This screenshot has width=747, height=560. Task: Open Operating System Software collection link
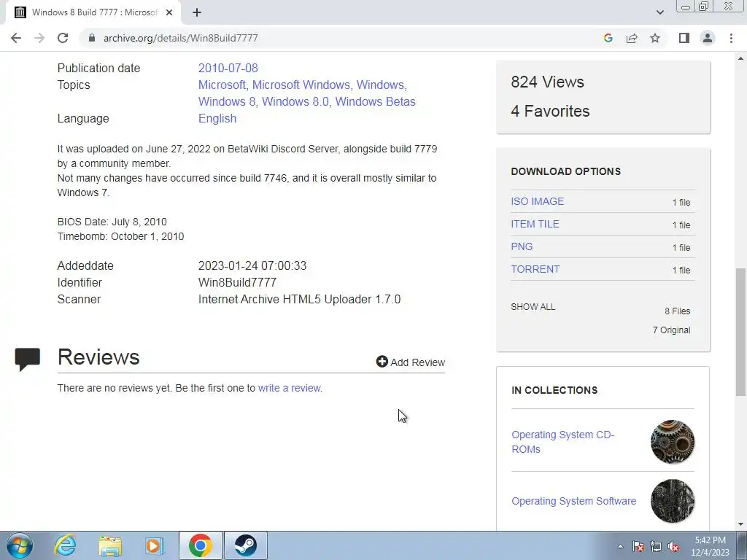(x=573, y=501)
